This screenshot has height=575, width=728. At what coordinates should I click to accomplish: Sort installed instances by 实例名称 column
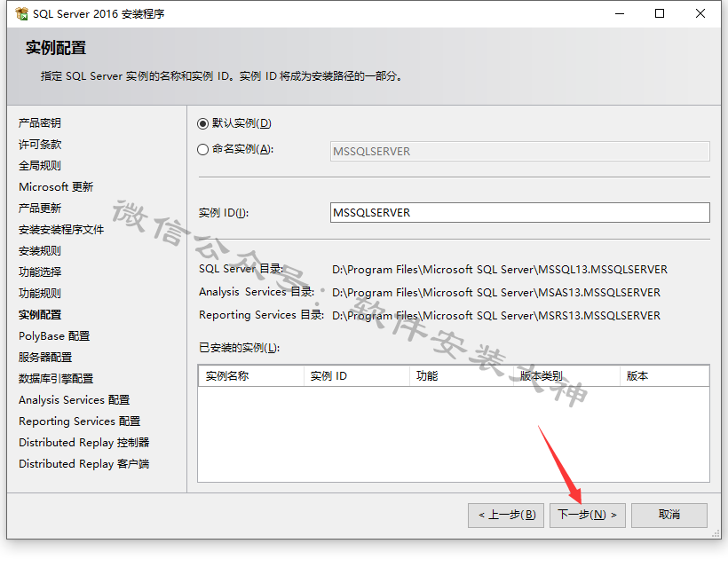pyautogui.click(x=251, y=376)
